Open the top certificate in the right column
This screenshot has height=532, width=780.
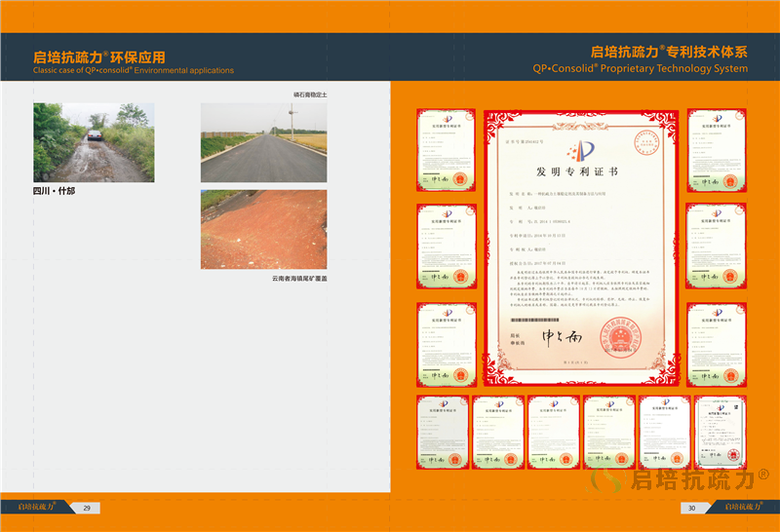(x=717, y=150)
